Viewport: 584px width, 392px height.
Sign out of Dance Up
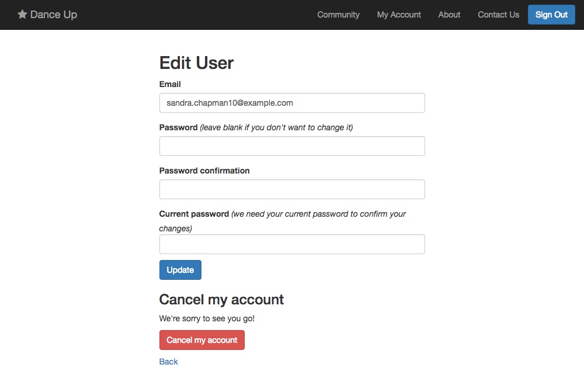tap(551, 15)
